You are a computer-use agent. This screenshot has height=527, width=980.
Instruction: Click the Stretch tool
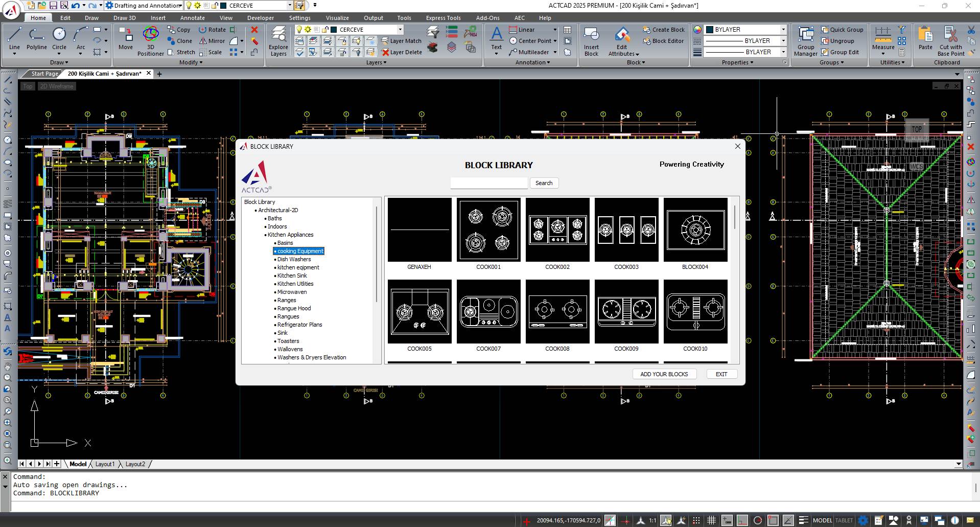181,52
